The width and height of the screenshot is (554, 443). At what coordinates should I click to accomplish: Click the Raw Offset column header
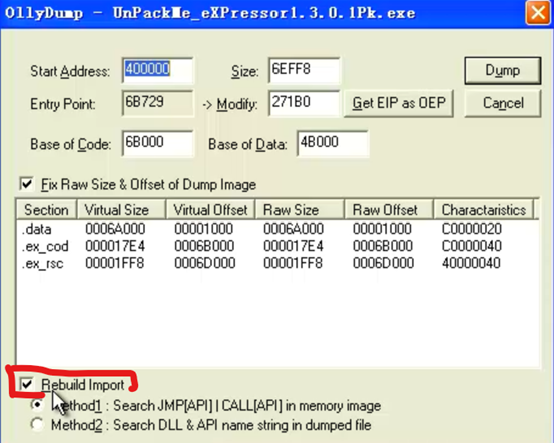click(389, 210)
